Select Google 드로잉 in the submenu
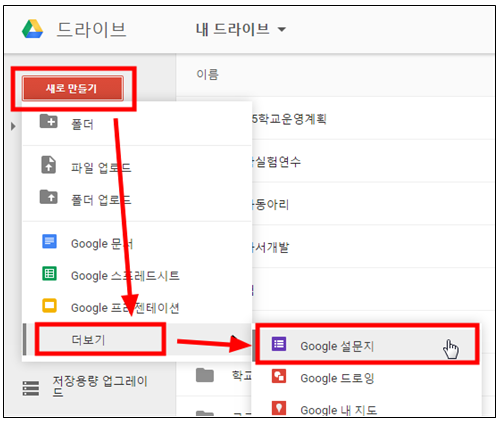 (x=367, y=378)
